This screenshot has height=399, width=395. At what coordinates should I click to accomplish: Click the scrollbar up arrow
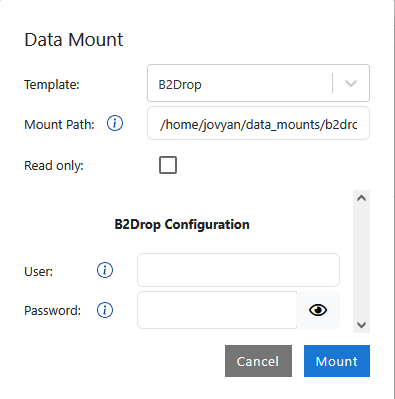[361, 198]
